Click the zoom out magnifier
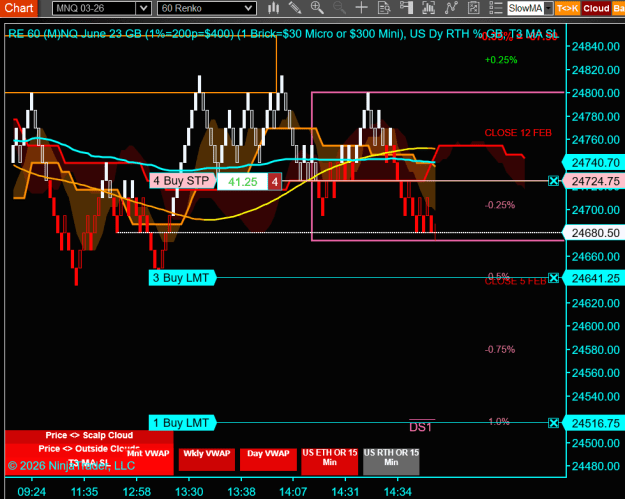Image resolution: width=625 pixels, height=499 pixels. click(339, 8)
